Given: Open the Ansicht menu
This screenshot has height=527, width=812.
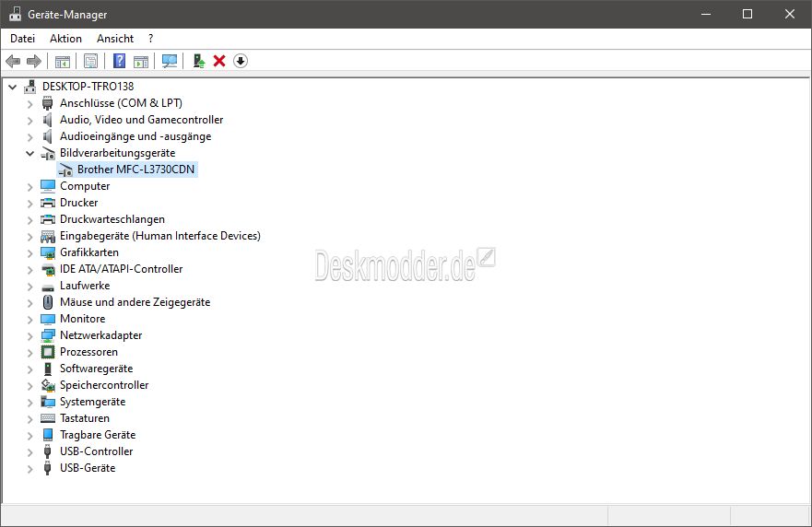Looking at the screenshot, I should coord(115,39).
